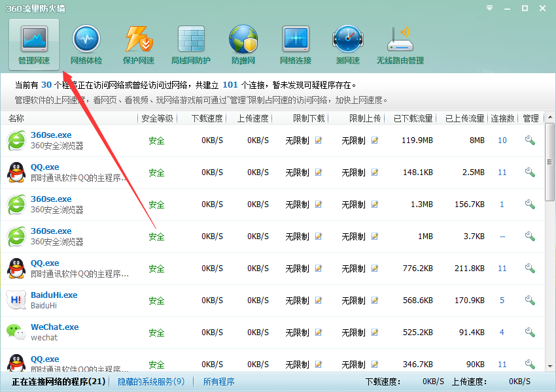The height and width of the screenshot is (392, 556).
Task: Open manage wrench for QQ.exe with 148.1KB
Action: (530, 172)
